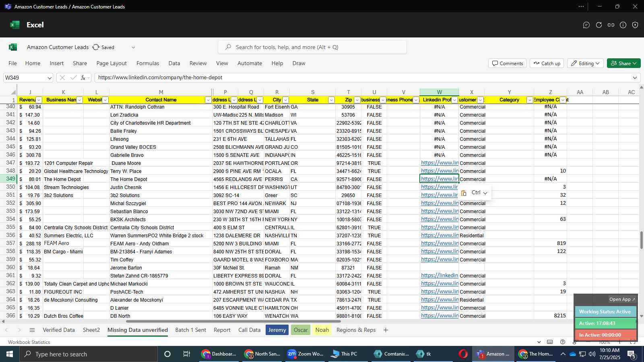Viewport: 644px width, 362px height.
Task: Open the Insert ribbon tab
Action: coord(57,64)
